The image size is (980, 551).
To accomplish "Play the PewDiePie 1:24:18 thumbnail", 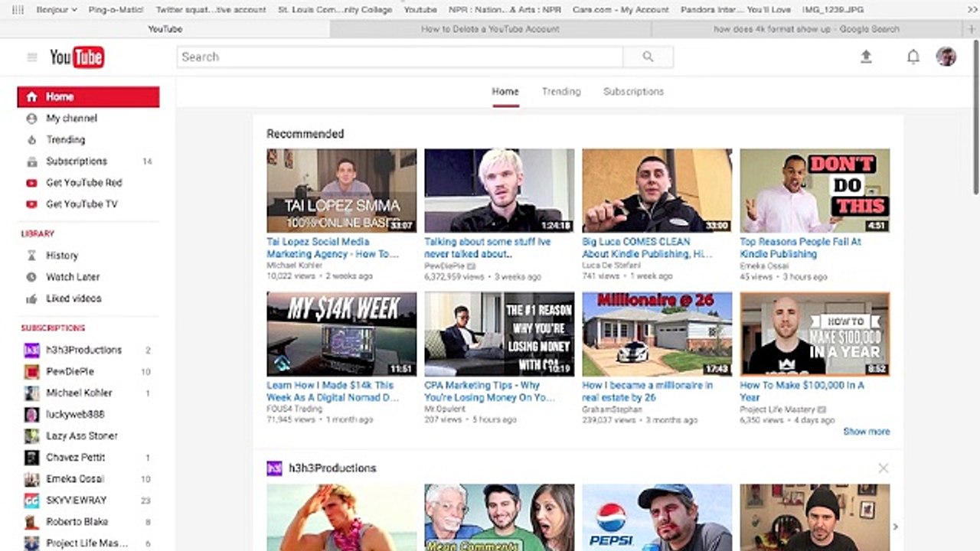I will click(499, 191).
